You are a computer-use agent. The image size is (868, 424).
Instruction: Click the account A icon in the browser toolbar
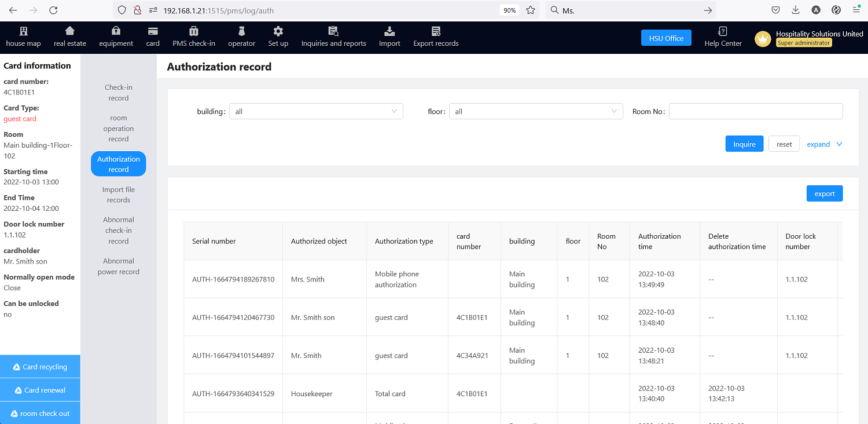click(816, 10)
